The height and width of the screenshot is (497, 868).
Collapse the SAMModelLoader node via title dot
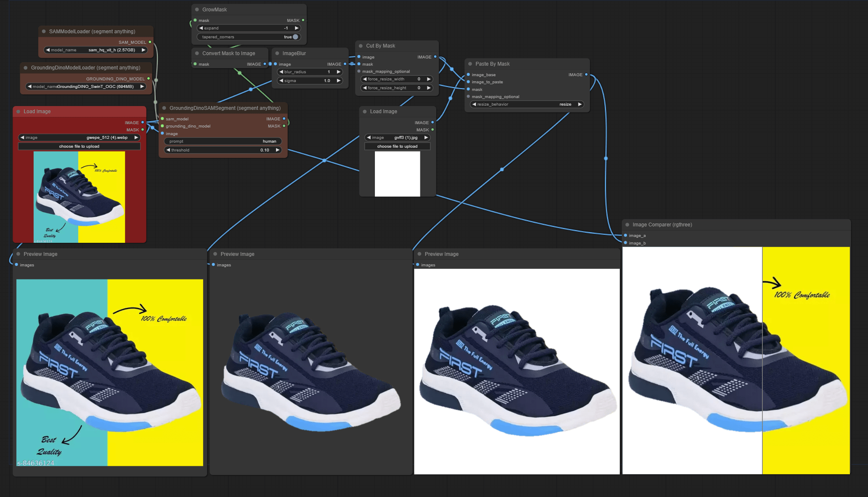pyautogui.click(x=44, y=32)
